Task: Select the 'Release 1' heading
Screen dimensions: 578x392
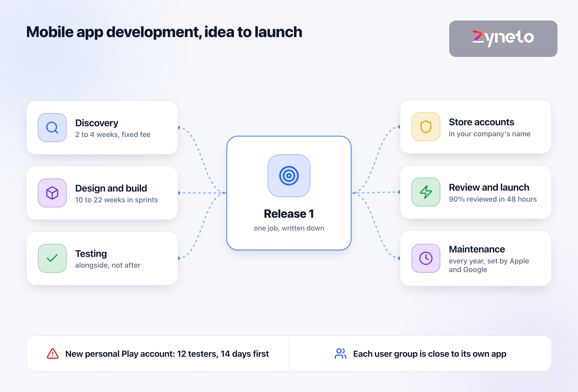Action: [x=289, y=214]
